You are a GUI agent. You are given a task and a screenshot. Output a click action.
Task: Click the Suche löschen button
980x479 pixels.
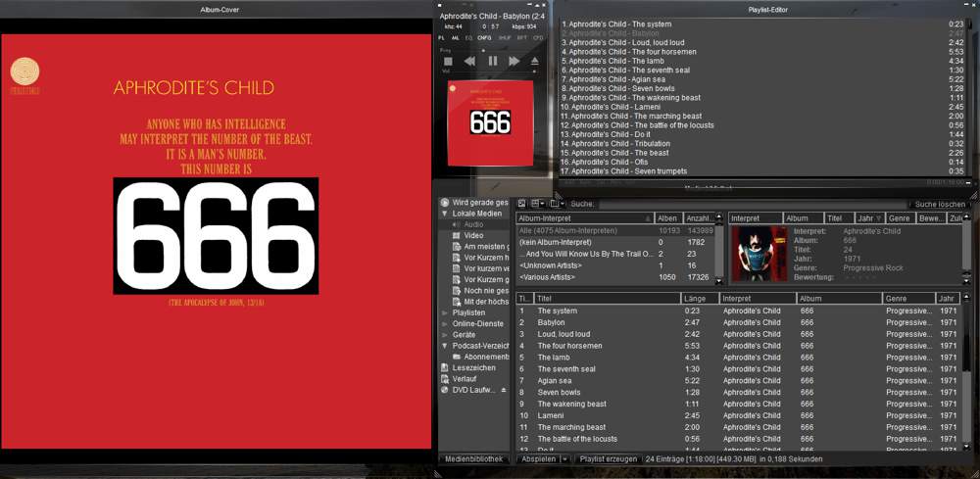tap(939, 204)
